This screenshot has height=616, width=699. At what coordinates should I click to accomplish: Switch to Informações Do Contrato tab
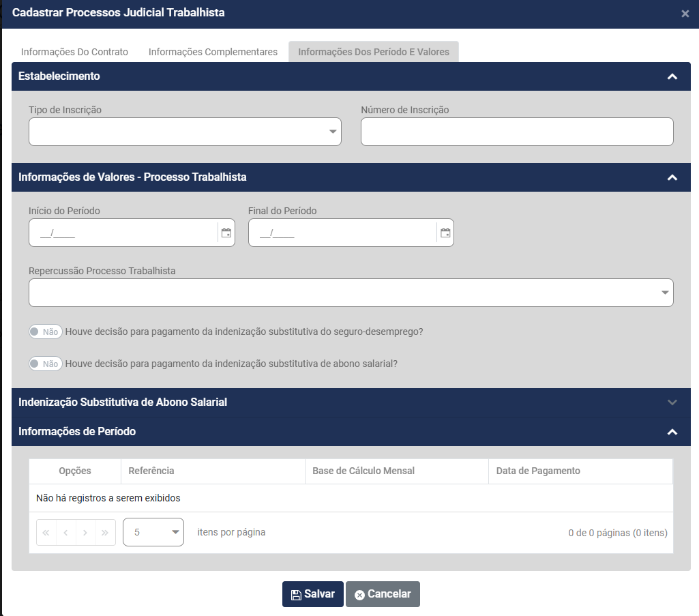[x=74, y=52]
